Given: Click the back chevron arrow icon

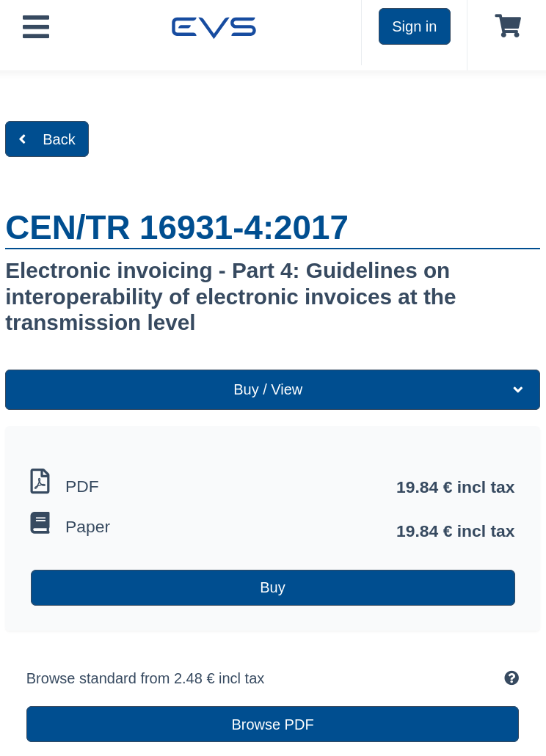Looking at the screenshot, I should pyautogui.click(x=23, y=139).
